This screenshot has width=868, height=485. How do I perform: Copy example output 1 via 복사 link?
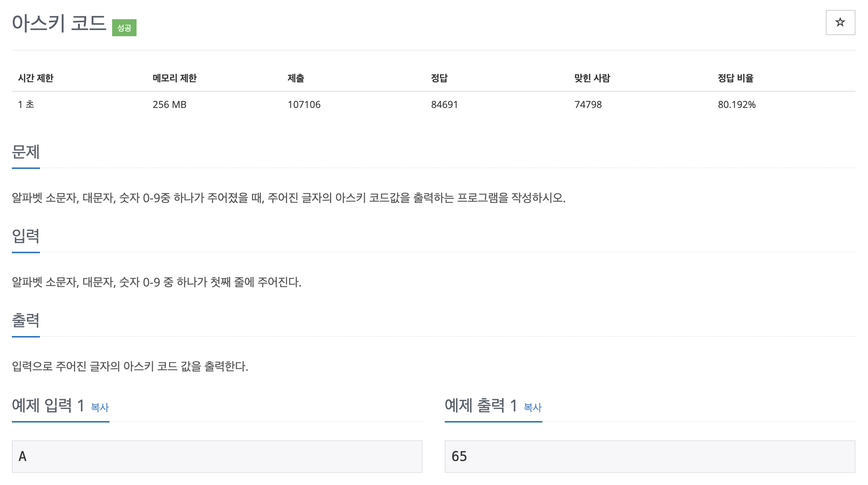click(x=533, y=407)
